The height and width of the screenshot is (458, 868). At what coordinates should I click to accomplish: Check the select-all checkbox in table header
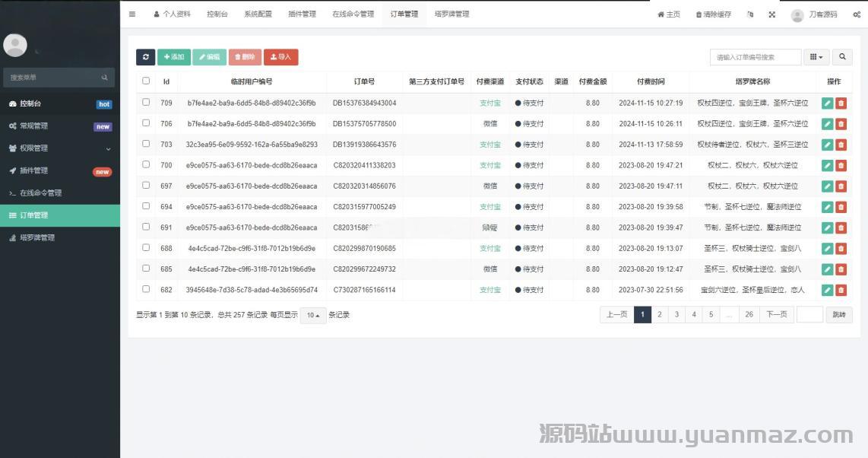pos(146,81)
